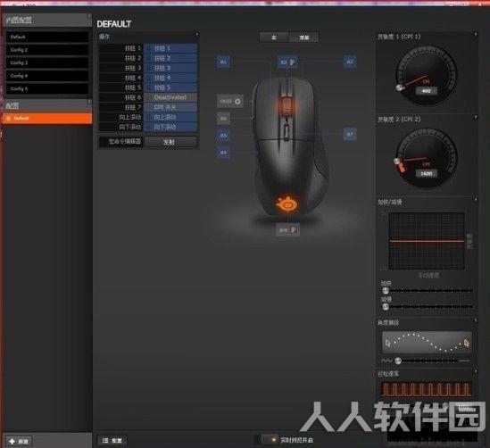The height and width of the screenshot is (448, 490).
Task: Click the illuminated scroll wheel on the mouse image
Action: [287, 106]
